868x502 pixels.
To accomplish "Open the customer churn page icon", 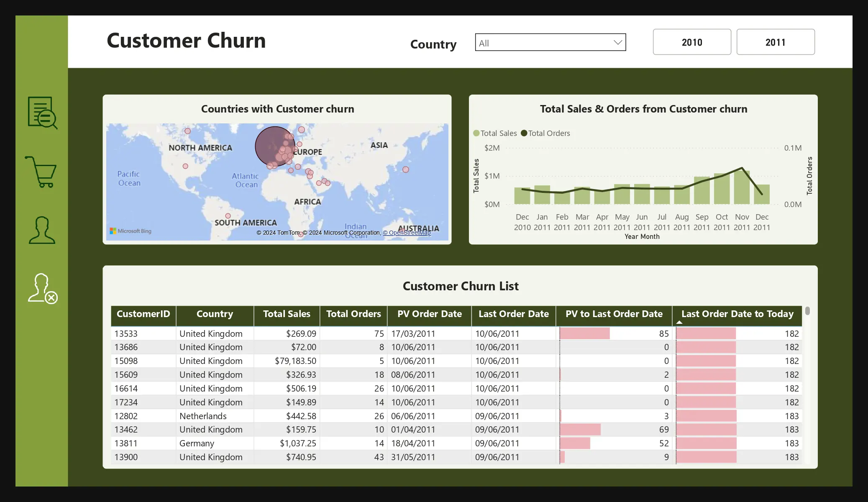I will click(x=42, y=288).
